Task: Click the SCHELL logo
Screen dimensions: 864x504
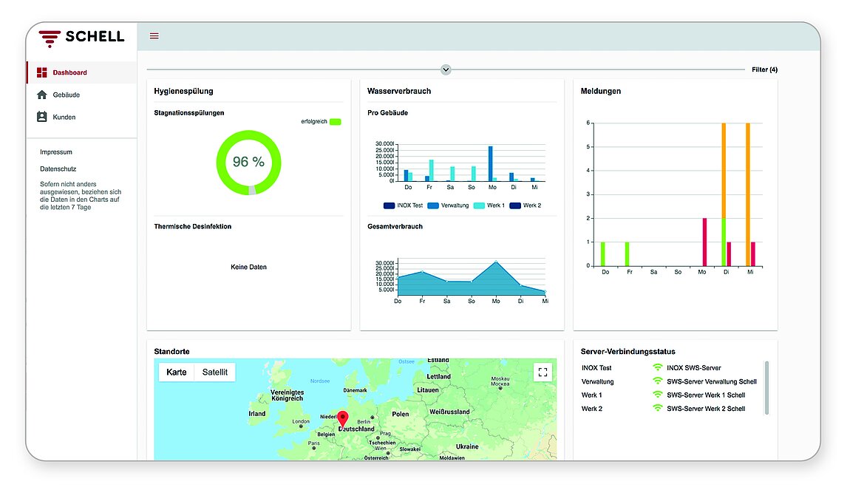Action: tap(82, 38)
